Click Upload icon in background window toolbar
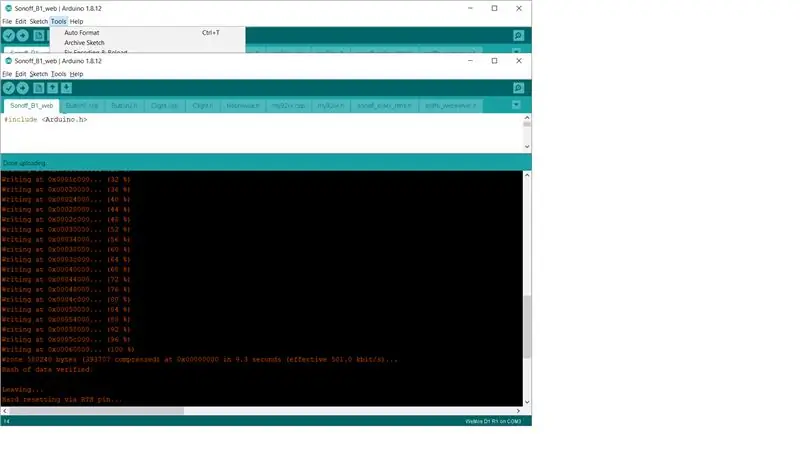Image resolution: width=800 pixels, height=450 pixels. pyautogui.click(x=22, y=35)
